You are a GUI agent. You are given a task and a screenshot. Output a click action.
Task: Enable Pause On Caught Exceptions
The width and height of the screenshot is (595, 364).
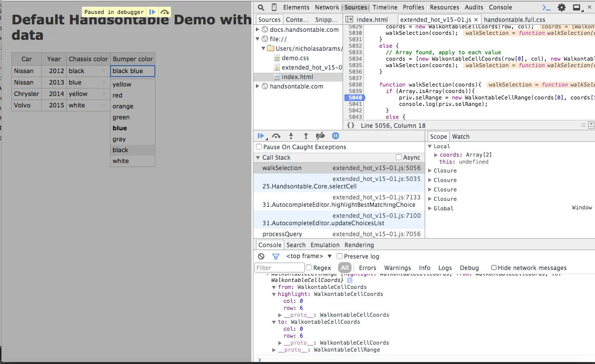pos(259,147)
